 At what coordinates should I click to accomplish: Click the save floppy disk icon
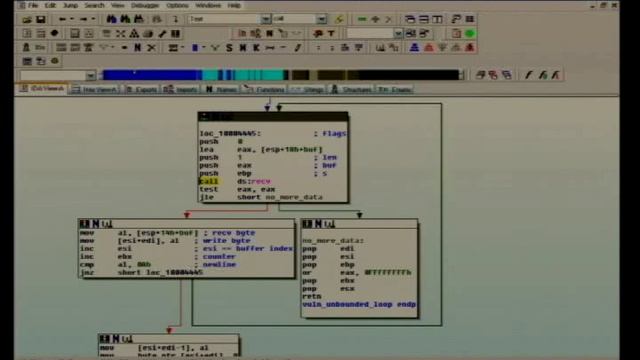coord(40,19)
